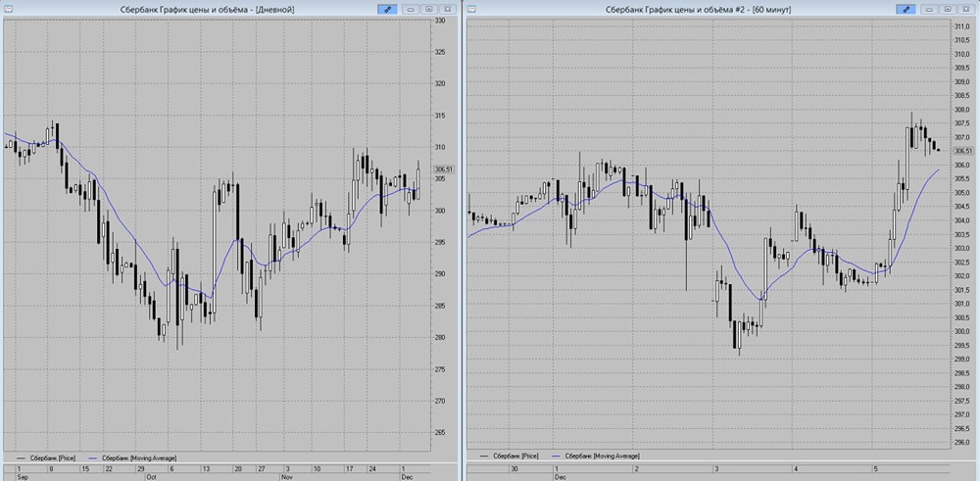This screenshot has width=980, height=481.
Task: Click the 60 минут chart window title
Action: [699, 10]
